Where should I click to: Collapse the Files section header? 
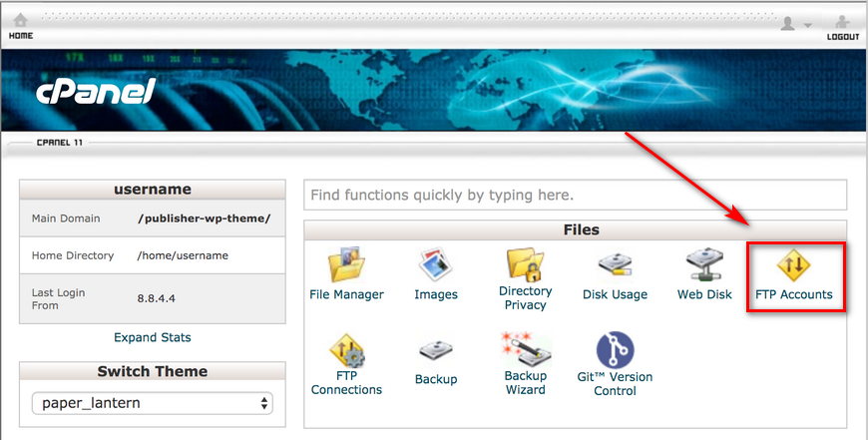575,229
